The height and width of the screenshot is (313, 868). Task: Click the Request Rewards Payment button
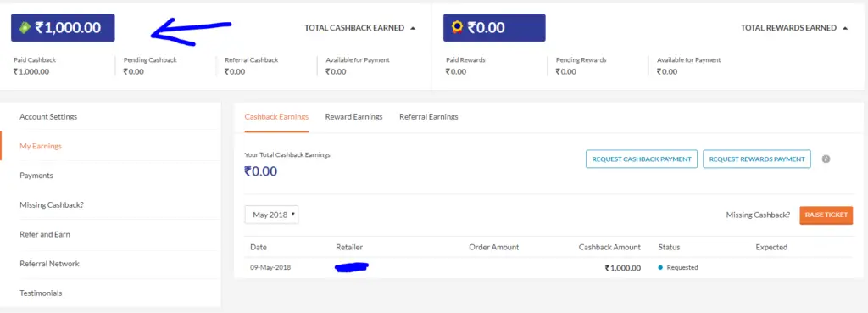pos(757,159)
